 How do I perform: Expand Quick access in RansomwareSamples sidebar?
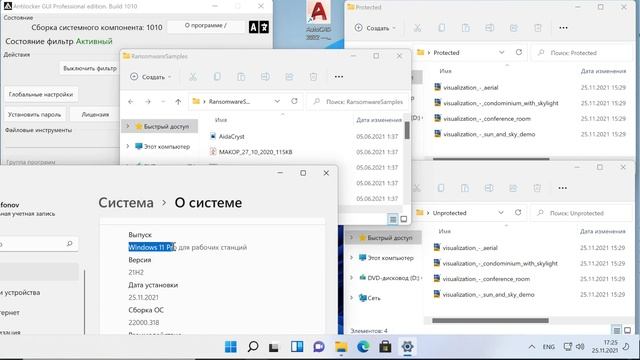point(128,127)
